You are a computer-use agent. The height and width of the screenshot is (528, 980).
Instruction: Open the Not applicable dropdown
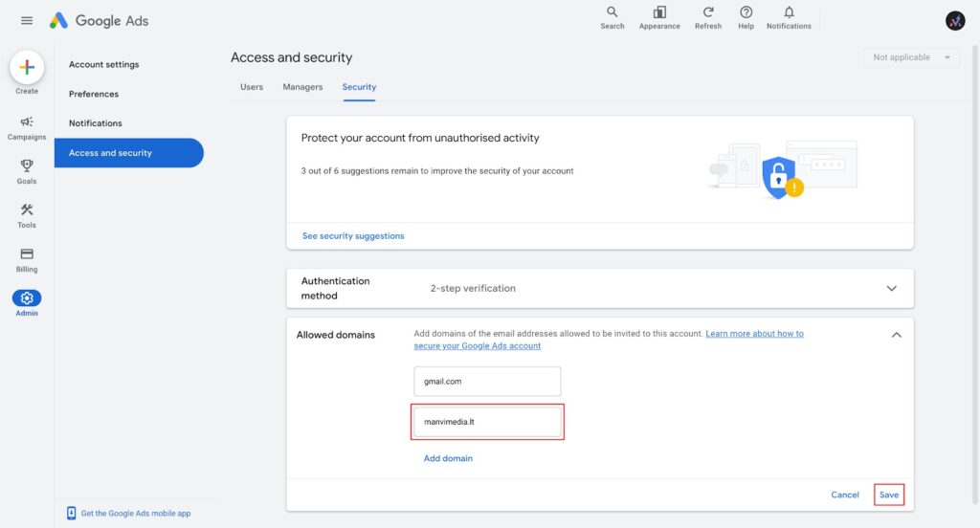point(911,57)
